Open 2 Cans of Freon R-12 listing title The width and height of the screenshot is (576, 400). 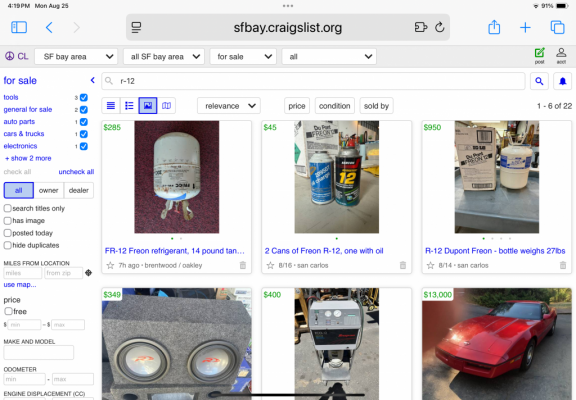(x=324, y=251)
